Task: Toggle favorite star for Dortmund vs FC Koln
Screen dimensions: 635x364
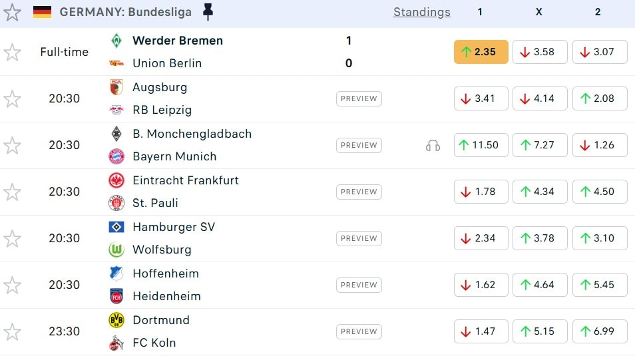Action: point(13,331)
